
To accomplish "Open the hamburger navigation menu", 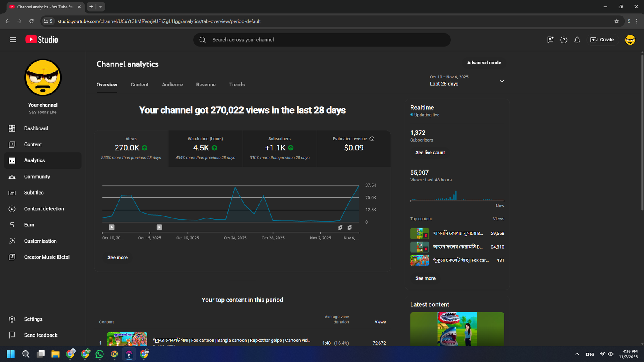I will [x=12, y=39].
